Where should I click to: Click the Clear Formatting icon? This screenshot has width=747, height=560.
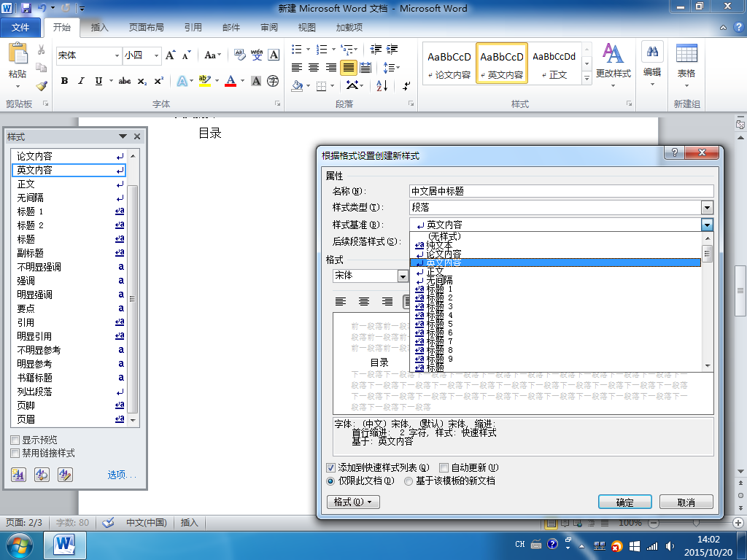click(x=239, y=55)
